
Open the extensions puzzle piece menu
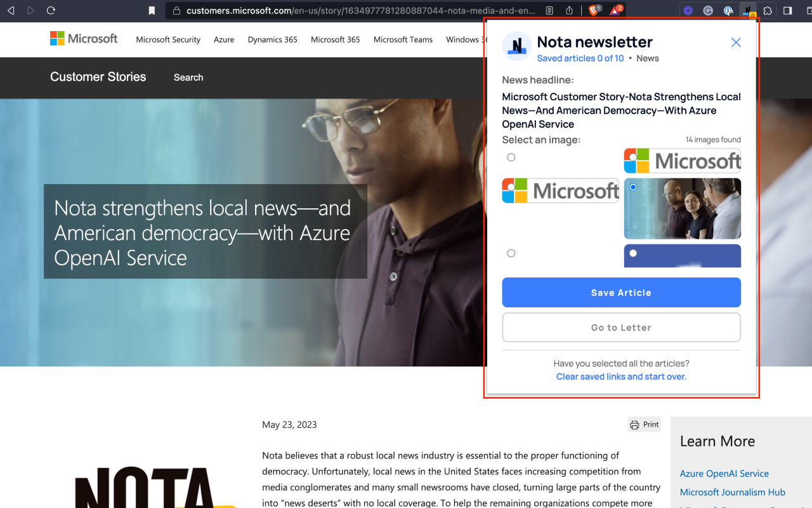click(768, 11)
